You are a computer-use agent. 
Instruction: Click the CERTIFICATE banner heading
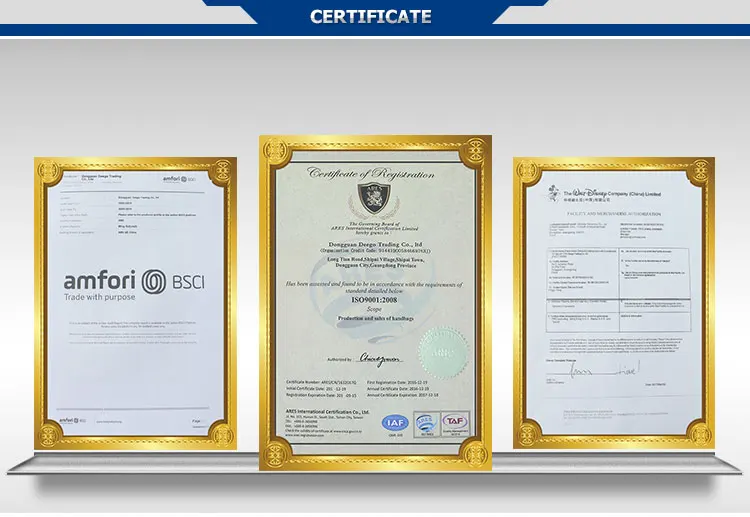371,16
